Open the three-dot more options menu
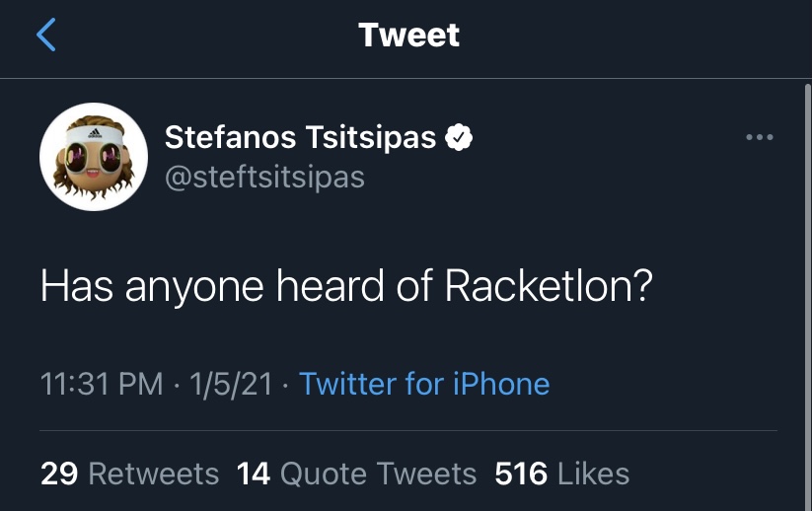812x511 pixels. click(x=759, y=137)
